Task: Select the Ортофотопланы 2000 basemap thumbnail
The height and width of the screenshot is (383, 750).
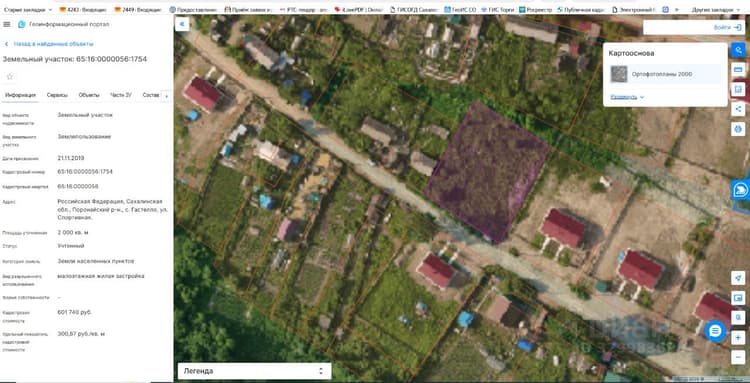Action: 619,74
